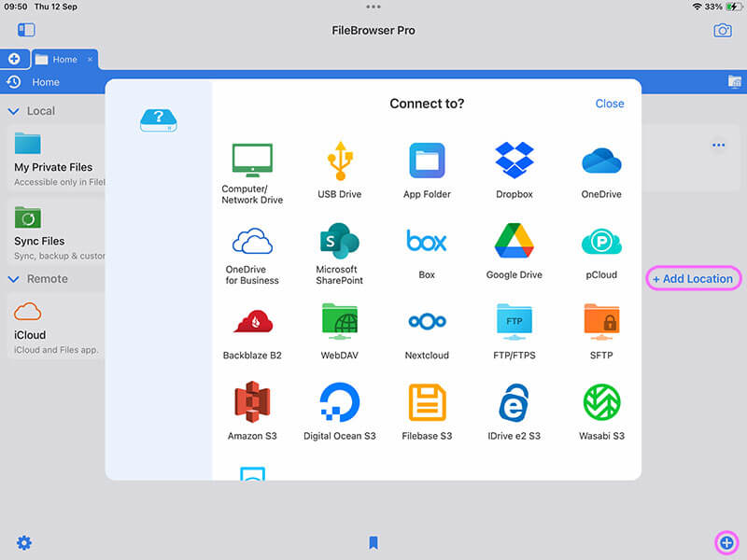Click the view layout icon in the blue bar

(734, 82)
